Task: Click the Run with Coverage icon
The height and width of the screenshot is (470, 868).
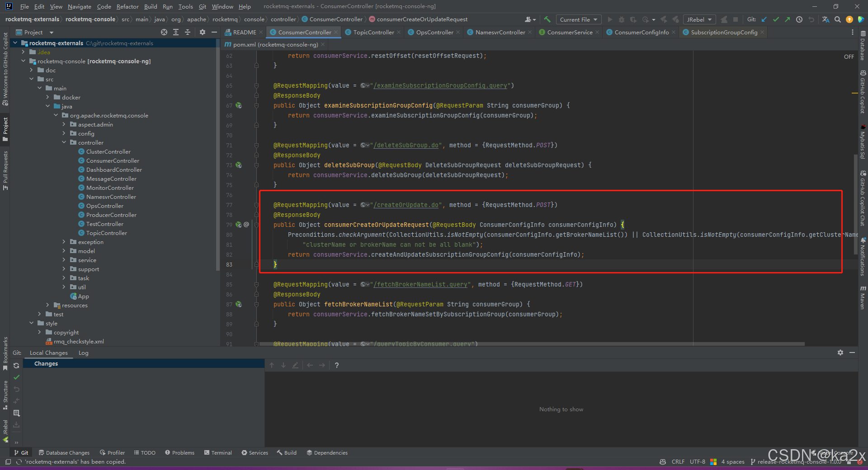Action: 633,19
